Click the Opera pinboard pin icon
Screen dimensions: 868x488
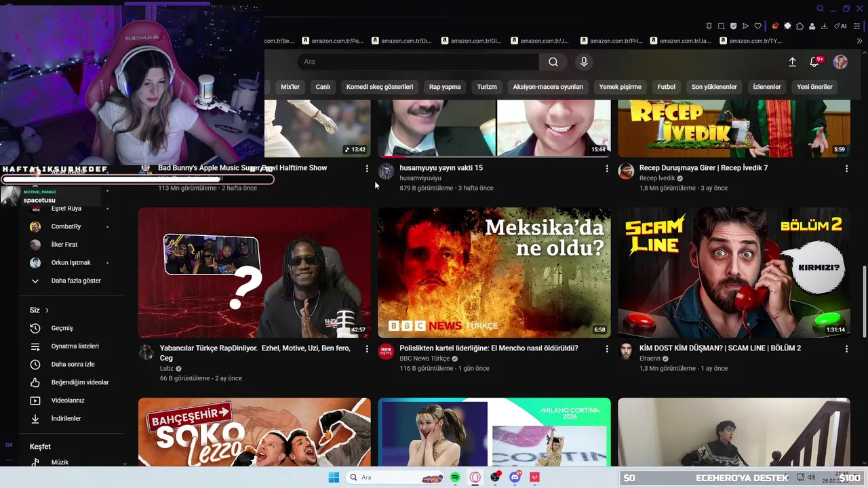coord(709,26)
